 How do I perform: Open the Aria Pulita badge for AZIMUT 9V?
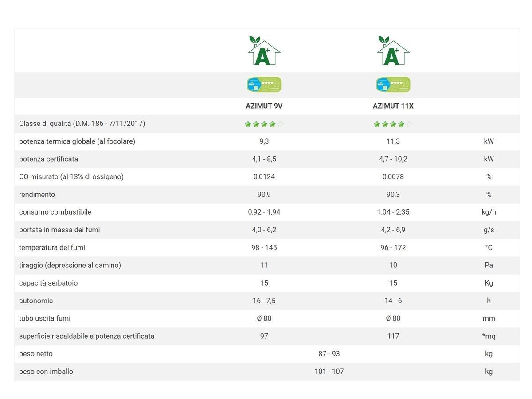click(264, 84)
